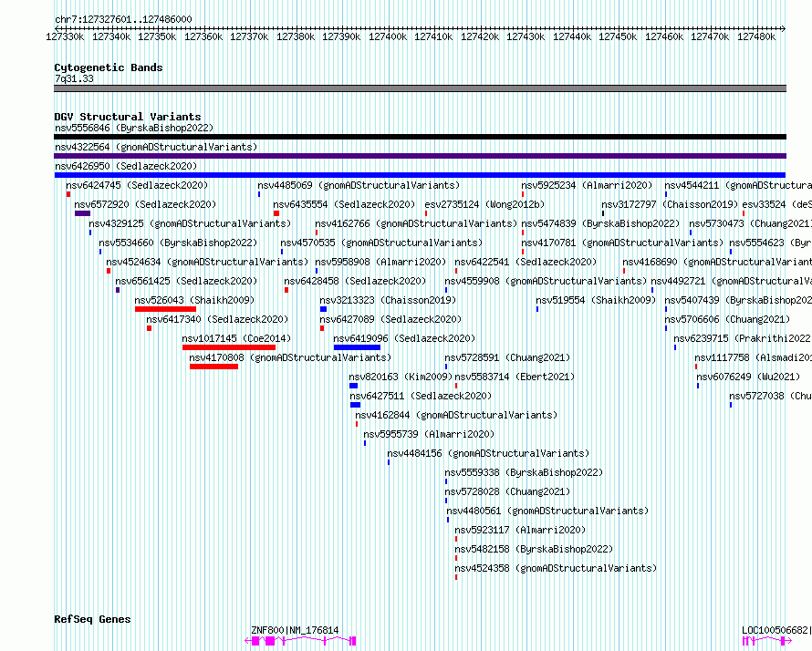The height and width of the screenshot is (651, 812).
Task: Select label nsv5482158 (ByrskaBishop2022)
Action: coord(534,549)
